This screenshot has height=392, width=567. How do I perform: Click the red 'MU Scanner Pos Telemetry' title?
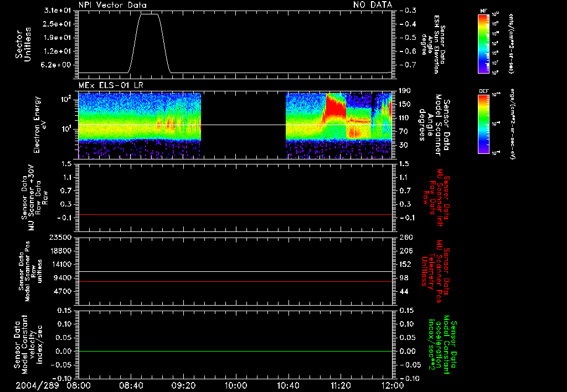[436, 271]
